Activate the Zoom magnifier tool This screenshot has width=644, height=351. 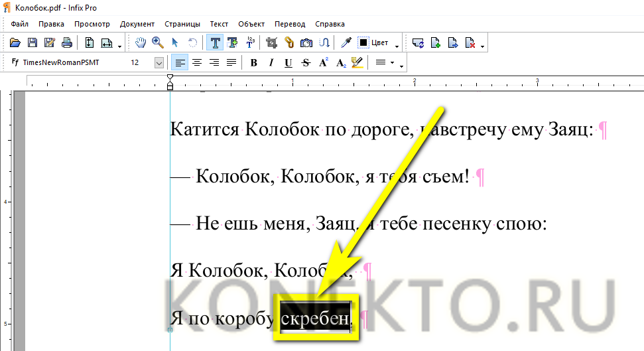pyautogui.click(x=158, y=43)
